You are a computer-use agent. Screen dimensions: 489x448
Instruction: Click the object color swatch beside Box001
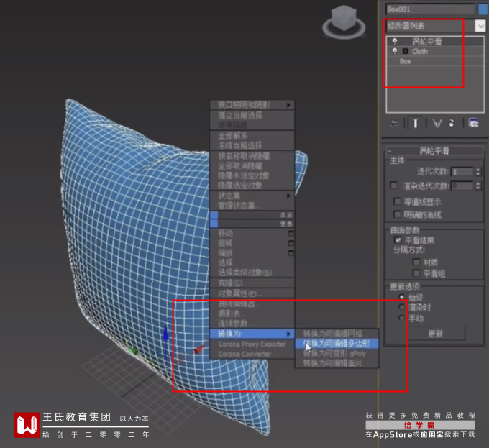tap(483, 9)
